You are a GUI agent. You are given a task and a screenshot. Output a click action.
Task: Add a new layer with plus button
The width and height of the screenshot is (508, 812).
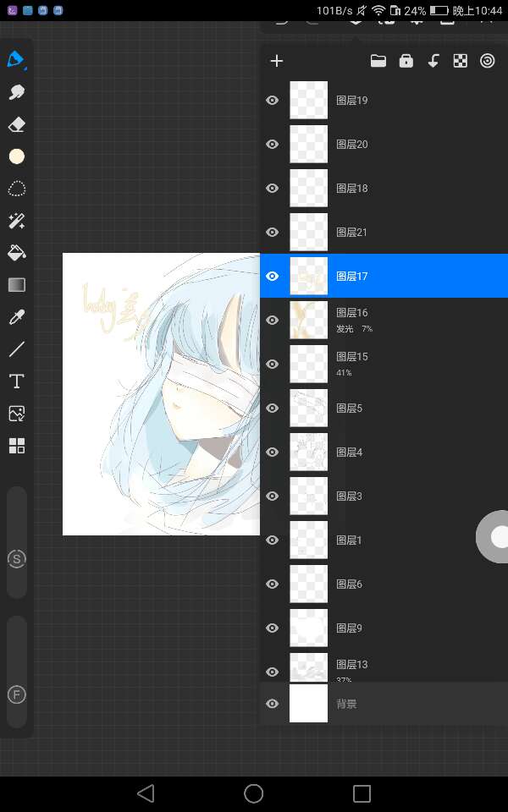[x=277, y=61]
